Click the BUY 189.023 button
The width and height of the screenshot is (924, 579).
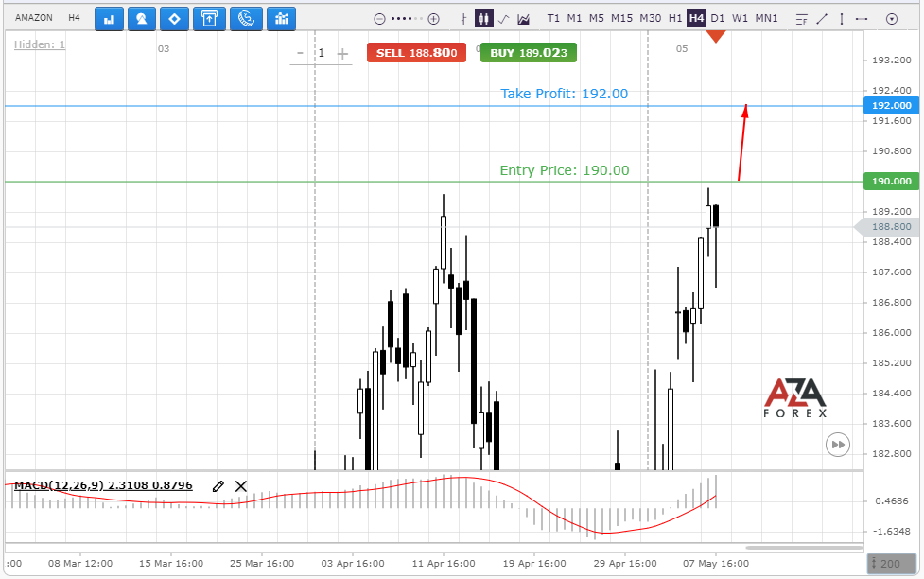pos(529,52)
